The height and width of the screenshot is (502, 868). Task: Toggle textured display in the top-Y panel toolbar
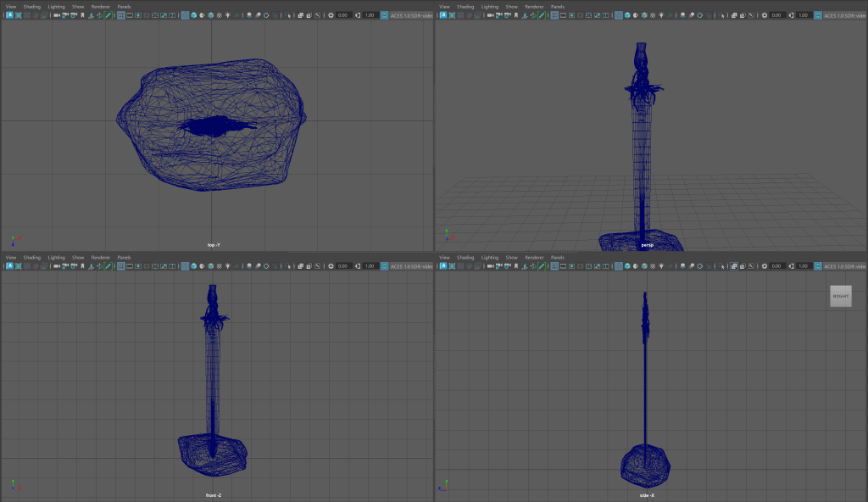coord(211,15)
